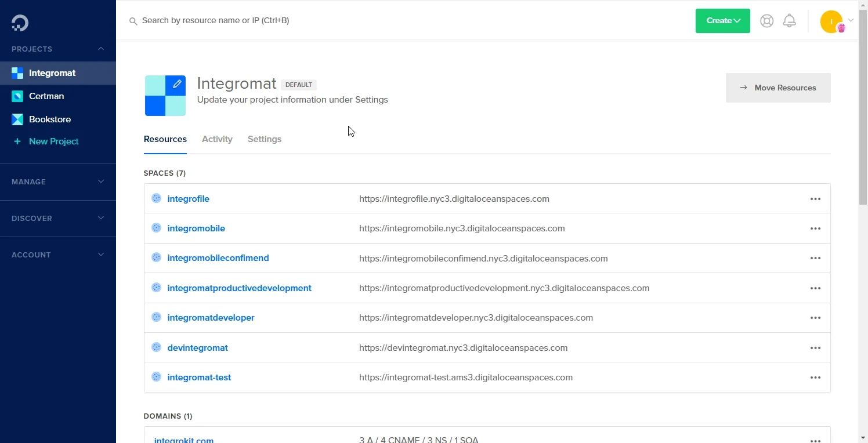Open the account menu chevron beside avatar
Viewport: 868px width, 443px height.
pos(851,20)
